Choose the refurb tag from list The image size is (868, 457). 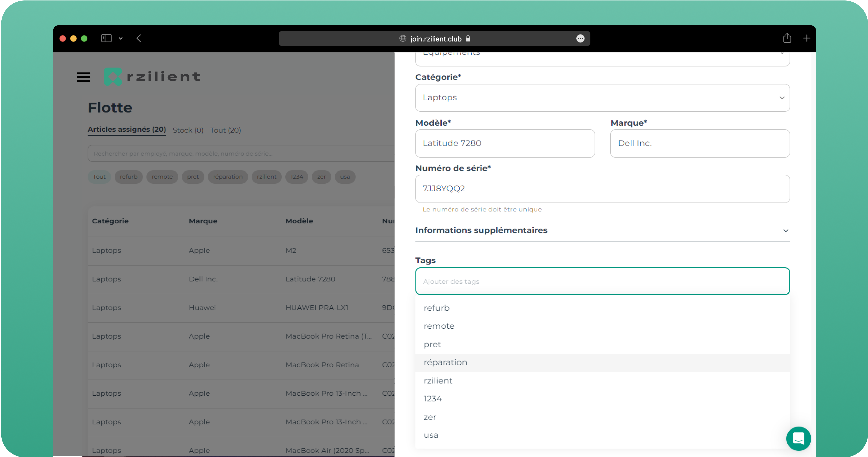[x=436, y=308]
